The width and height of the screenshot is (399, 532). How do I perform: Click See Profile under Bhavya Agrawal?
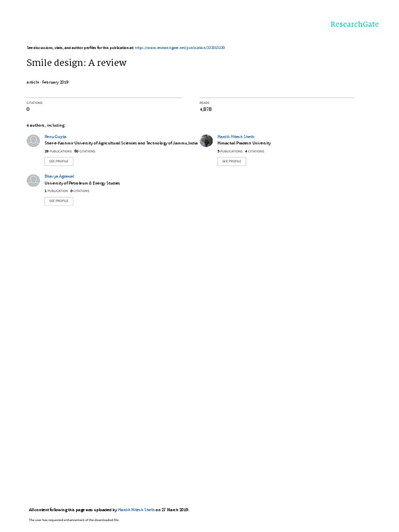point(59,201)
